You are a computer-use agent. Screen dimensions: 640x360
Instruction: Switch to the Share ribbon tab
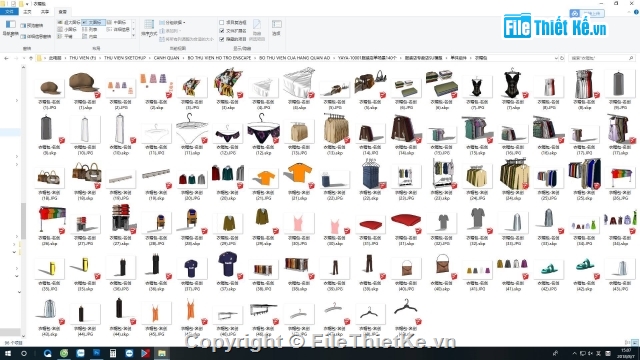[44, 12]
